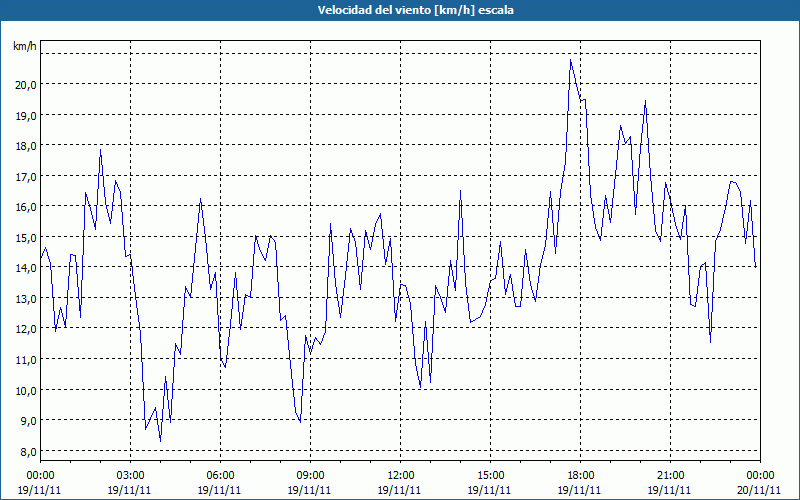Viewport: 800px width, 500px height.
Task: Click the '09:00' time axis label
Action: [310, 476]
